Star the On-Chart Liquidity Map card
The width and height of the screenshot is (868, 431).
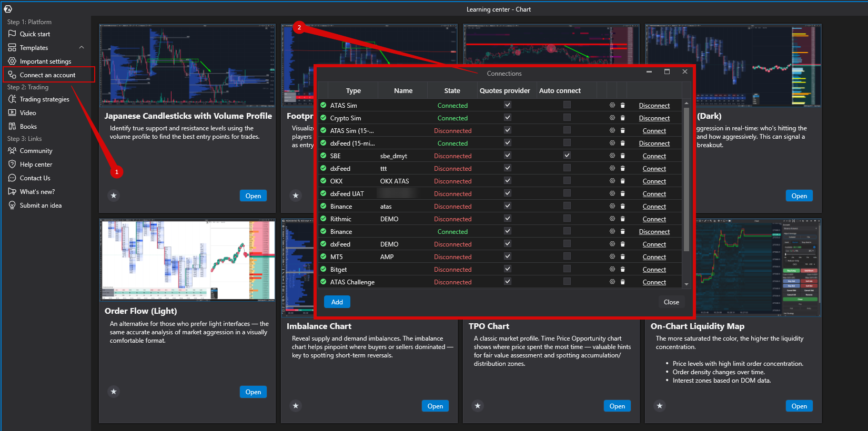point(660,406)
